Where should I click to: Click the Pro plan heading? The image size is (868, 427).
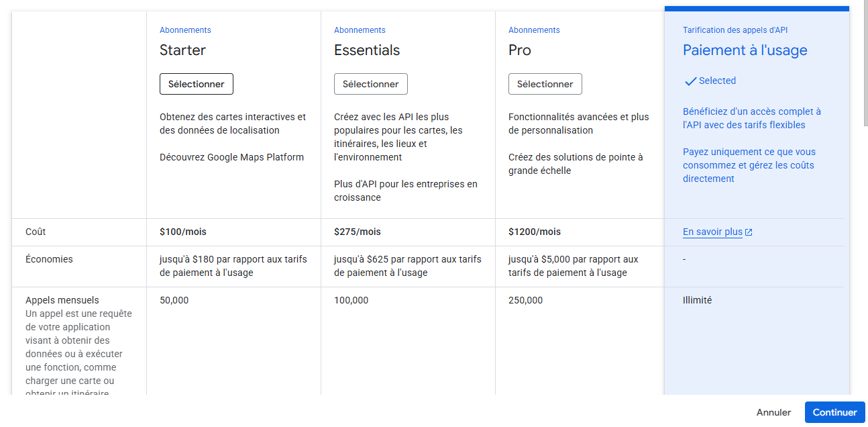521,50
